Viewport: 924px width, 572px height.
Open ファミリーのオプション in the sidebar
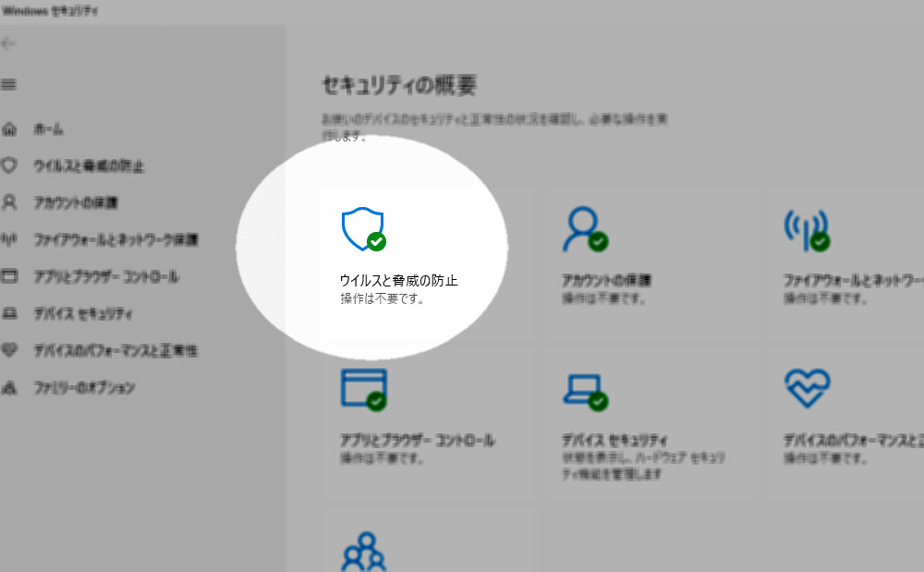pyautogui.click(x=84, y=388)
